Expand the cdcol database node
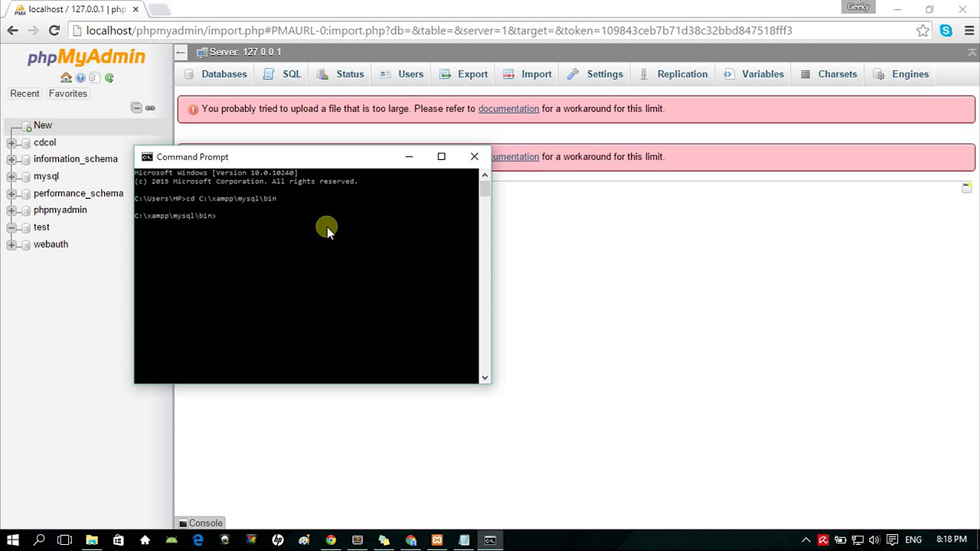The height and width of the screenshot is (551, 980). tap(11, 143)
